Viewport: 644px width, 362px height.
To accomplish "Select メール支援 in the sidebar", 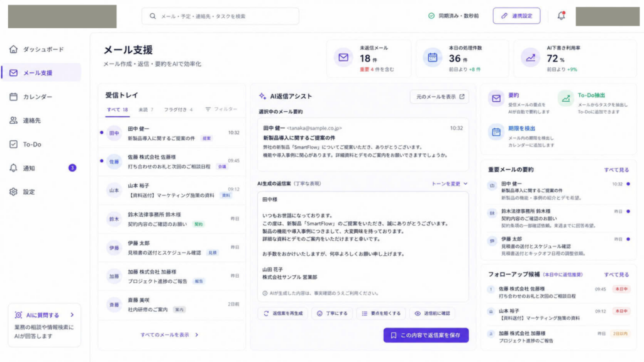I will (x=41, y=73).
